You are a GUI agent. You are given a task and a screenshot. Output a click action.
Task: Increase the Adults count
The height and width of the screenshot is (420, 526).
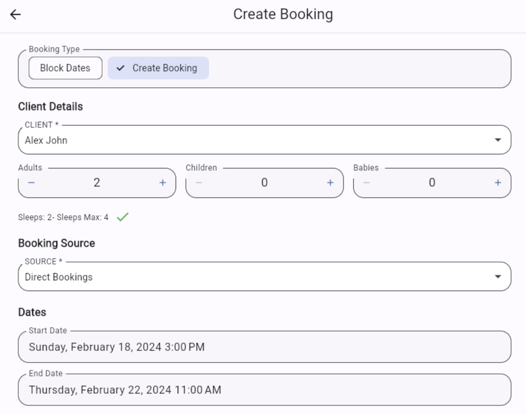[163, 183]
